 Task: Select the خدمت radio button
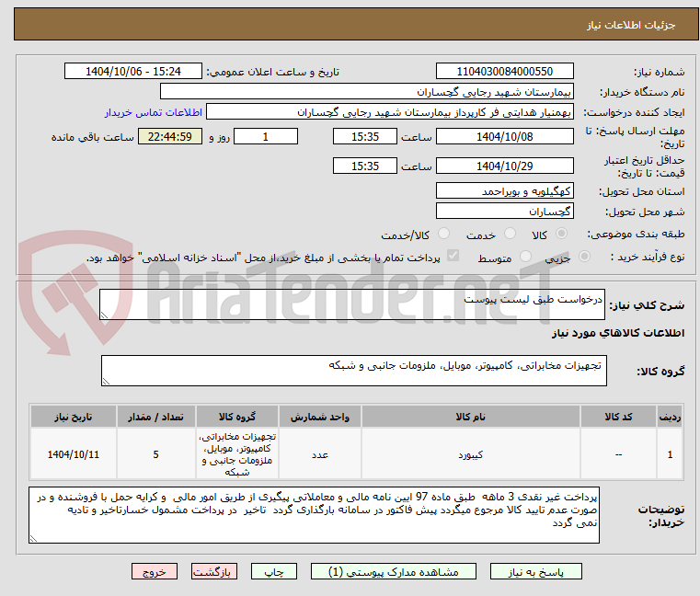pyautogui.click(x=510, y=234)
